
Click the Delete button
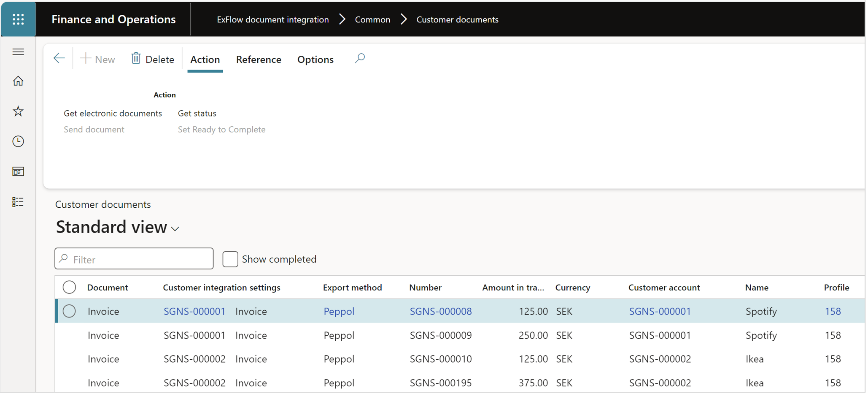coord(153,59)
